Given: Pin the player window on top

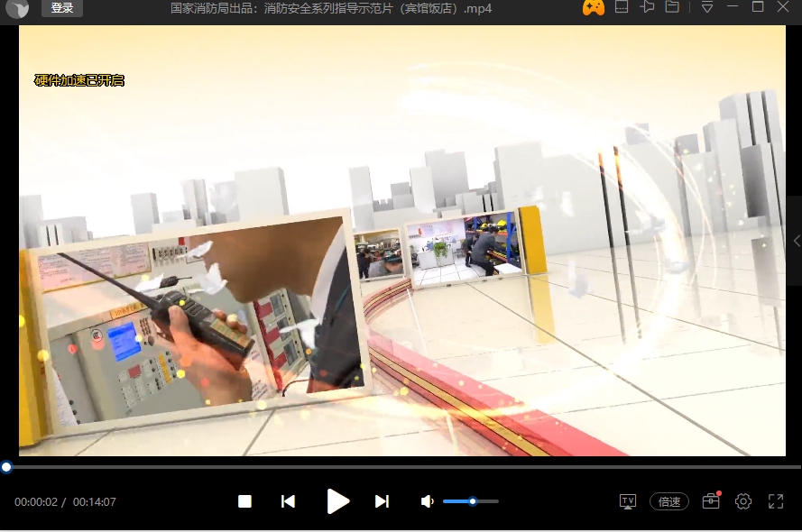Looking at the screenshot, I should pyautogui.click(x=647, y=7).
